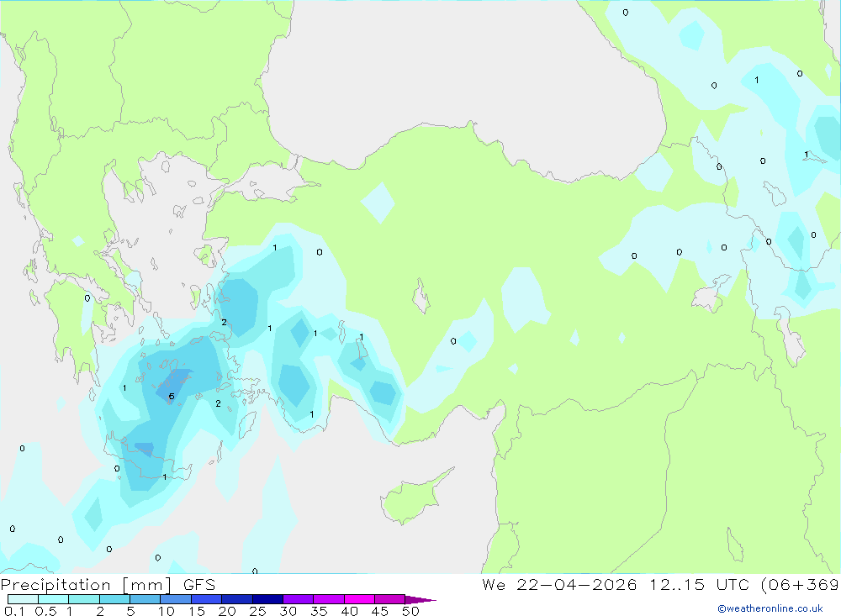Click the 45–50 mm legend color swatch
The width and height of the screenshot is (841, 616).
pyautogui.click(x=389, y=599)
